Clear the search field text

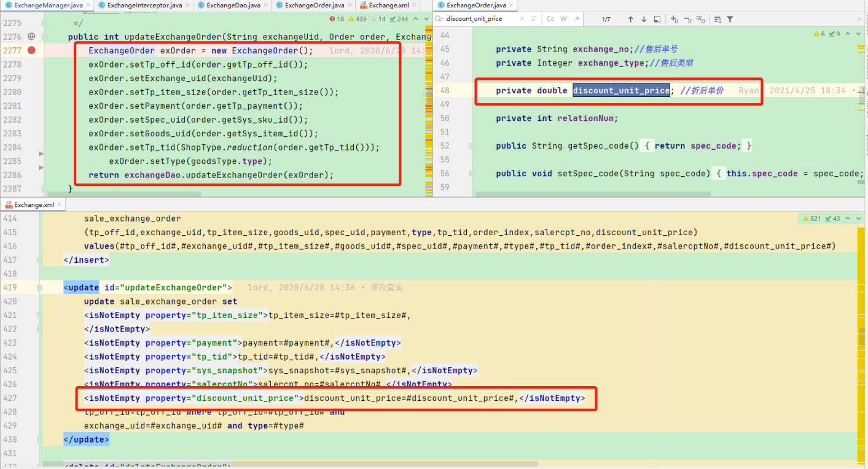click(523, 19)
